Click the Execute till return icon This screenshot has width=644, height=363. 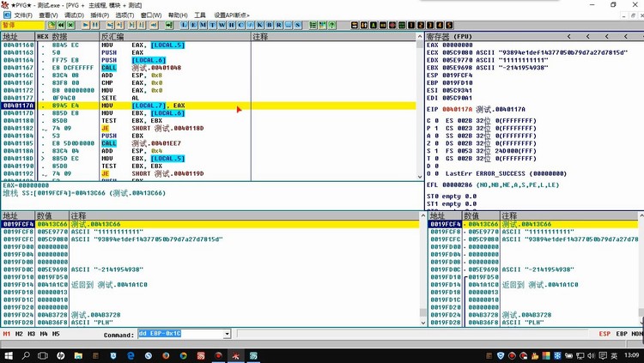click(154, 25)
